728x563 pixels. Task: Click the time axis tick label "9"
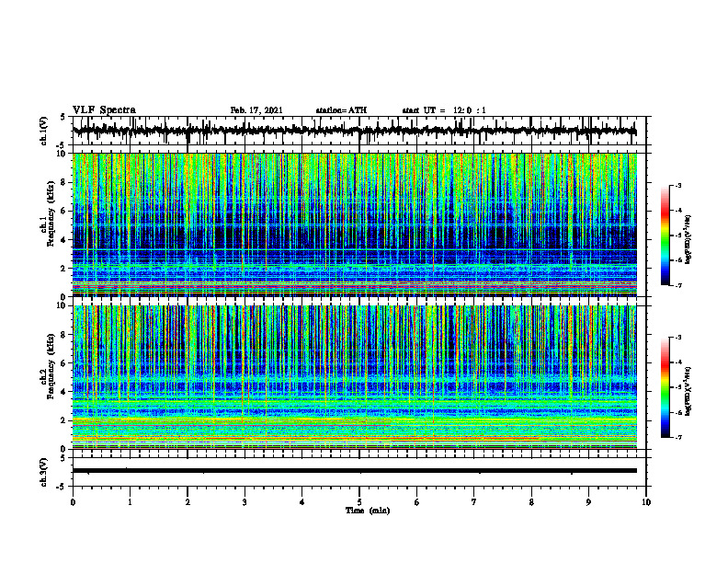coord(588,502)
